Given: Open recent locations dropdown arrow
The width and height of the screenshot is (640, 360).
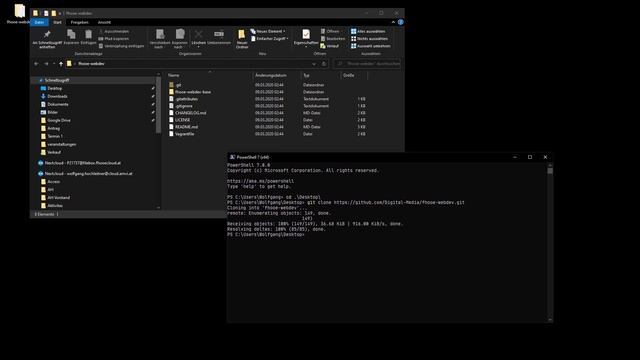Looking at the screenshot, I should (x=54, y=64).
